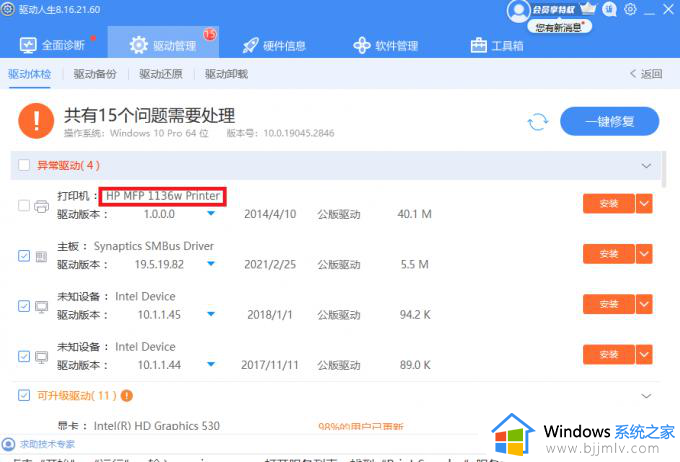Viewport: 680px width, 462px height.
Task: Toggle the 异常驱动(4) group checkbox
Action: pyautogui.click(x=24, y=165)
